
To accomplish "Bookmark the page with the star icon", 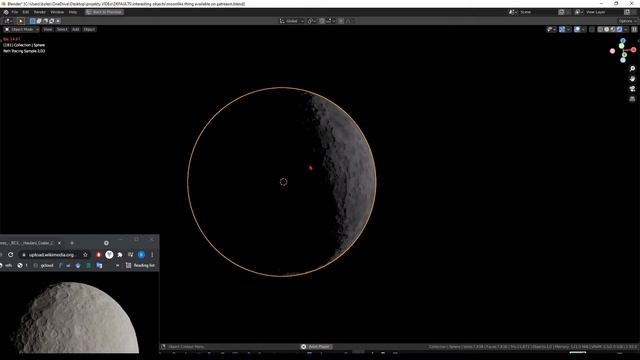I will pos(85,255).
